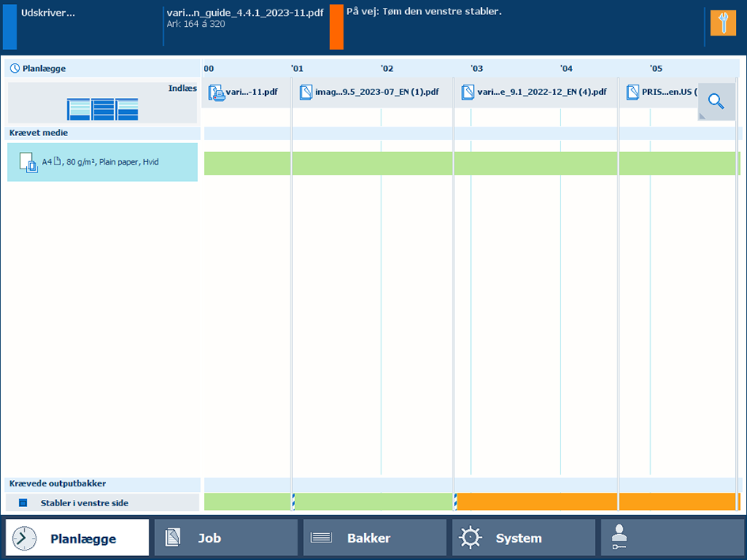
Task: Click the document icon of imag...9.5_2023-07_EN (1).pdf
Action: click(x=306, y=93)
